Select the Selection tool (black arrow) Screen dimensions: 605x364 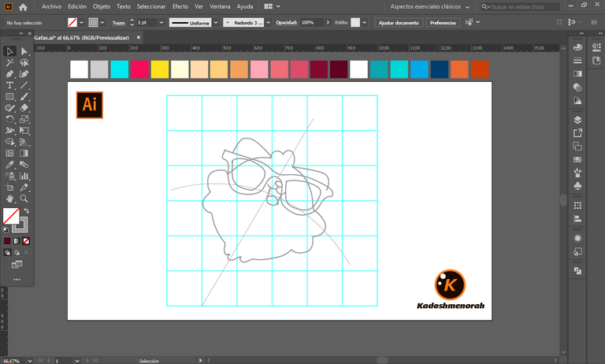(9, 51)
